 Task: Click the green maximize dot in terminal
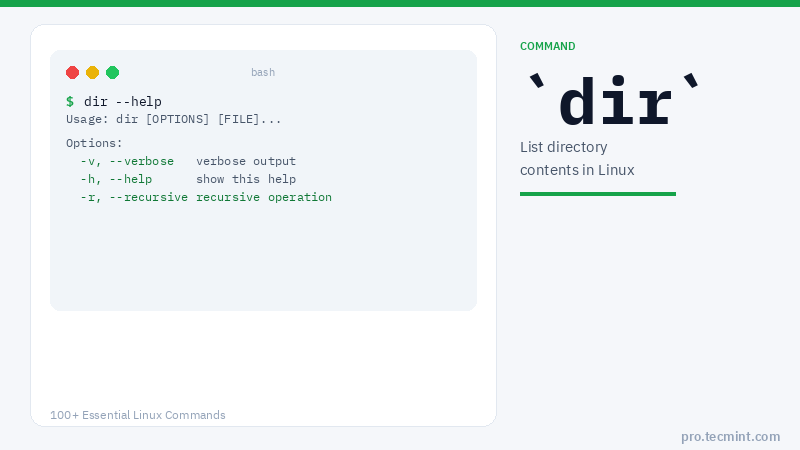113,72
